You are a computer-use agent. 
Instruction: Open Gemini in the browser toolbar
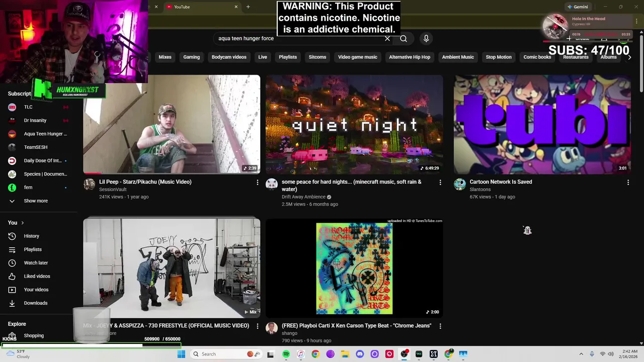[x=577, y=7]
